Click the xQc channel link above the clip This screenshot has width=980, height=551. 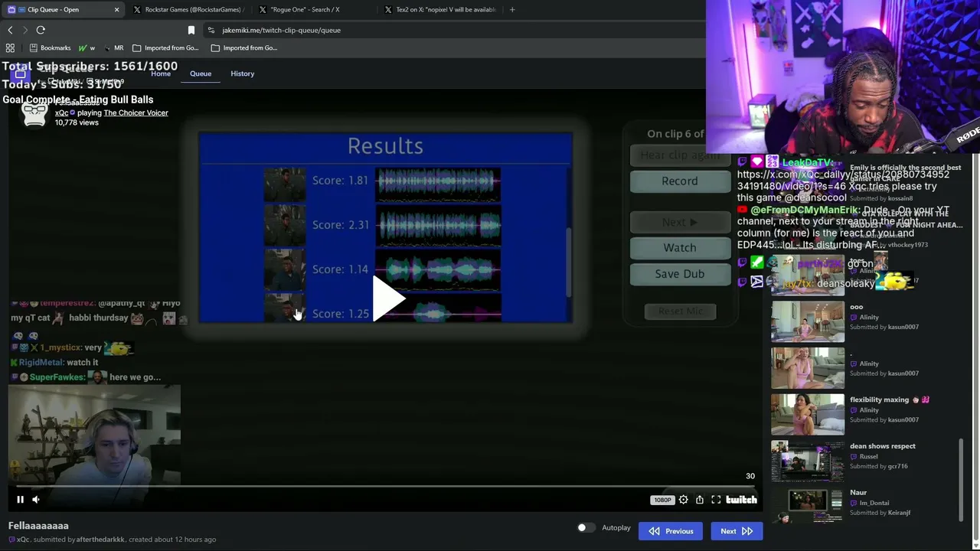coord(61,112)
